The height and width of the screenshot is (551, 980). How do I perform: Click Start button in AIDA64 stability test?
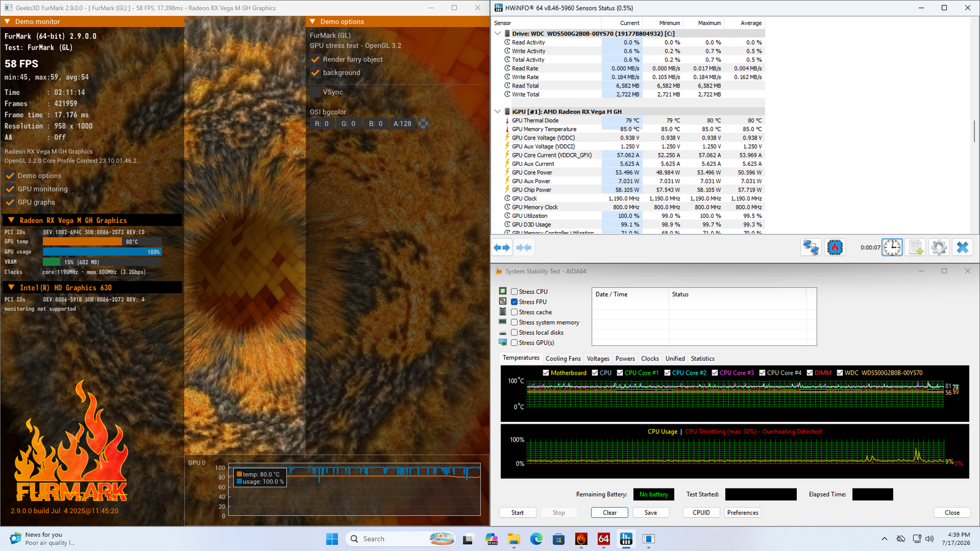coord(518,513)
